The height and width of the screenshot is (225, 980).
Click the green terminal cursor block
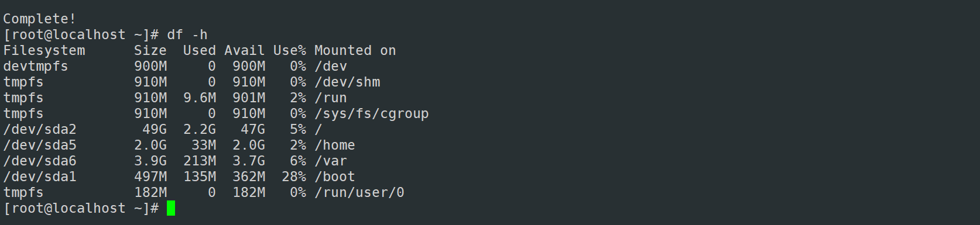click(171, 208)
